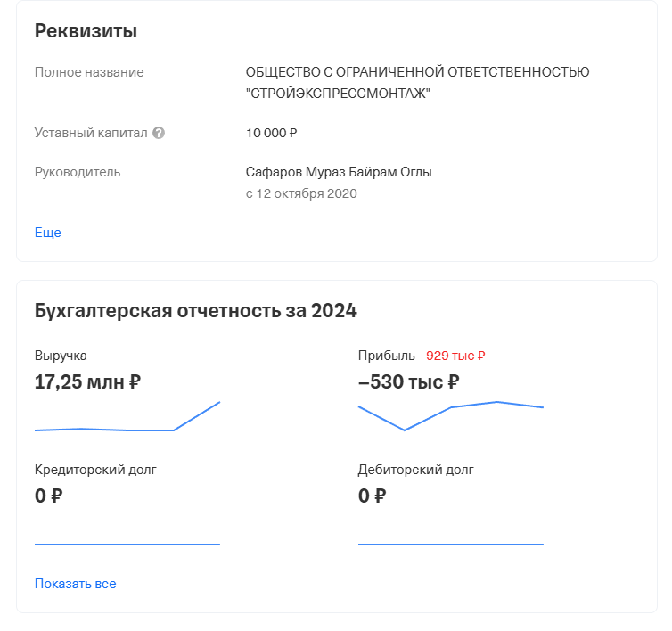Click the help icon beside Уставный капитал
This screenshot has height=631, width=672.
(159, 133)
